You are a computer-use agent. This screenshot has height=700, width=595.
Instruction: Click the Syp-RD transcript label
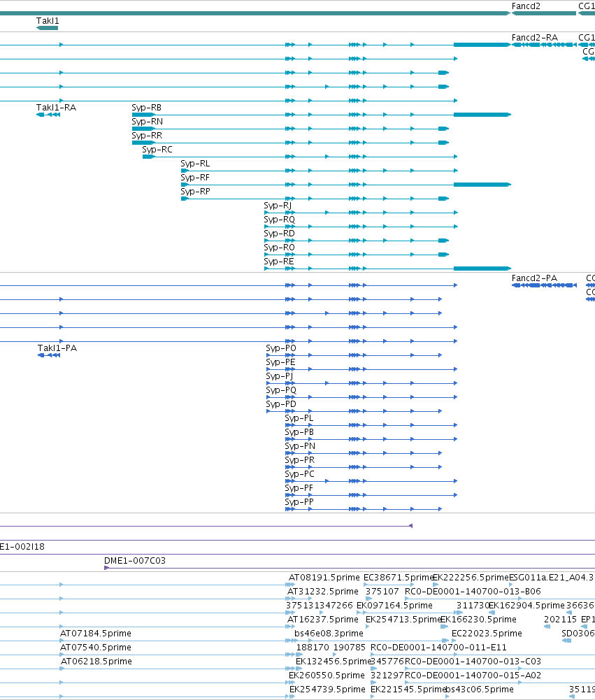[280, 234]
